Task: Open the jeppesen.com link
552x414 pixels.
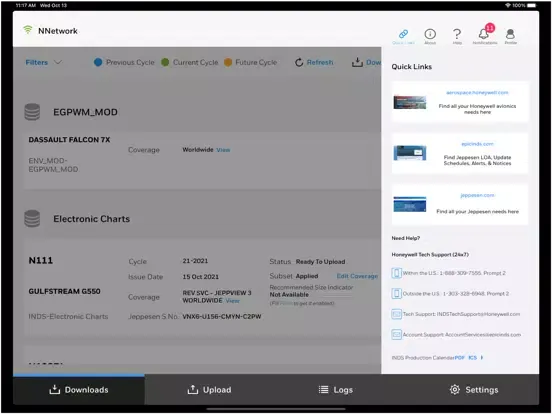Action: coord(477,195)
